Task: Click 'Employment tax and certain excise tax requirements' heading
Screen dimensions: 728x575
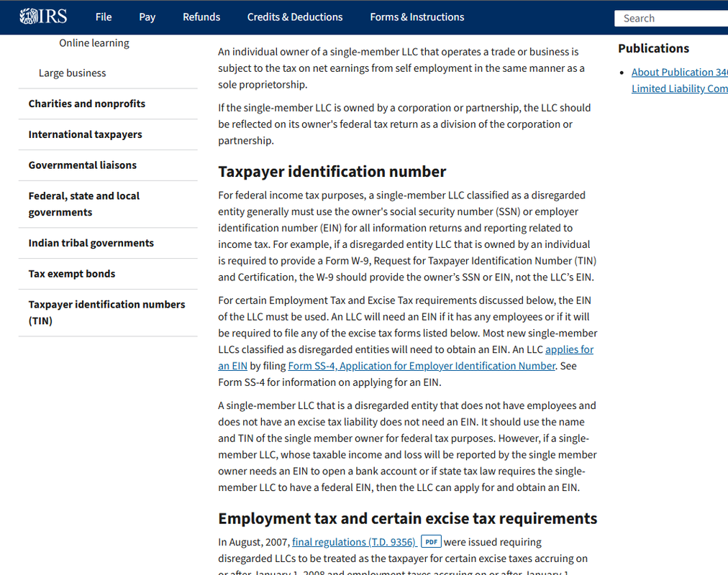Action: [408, 518]
